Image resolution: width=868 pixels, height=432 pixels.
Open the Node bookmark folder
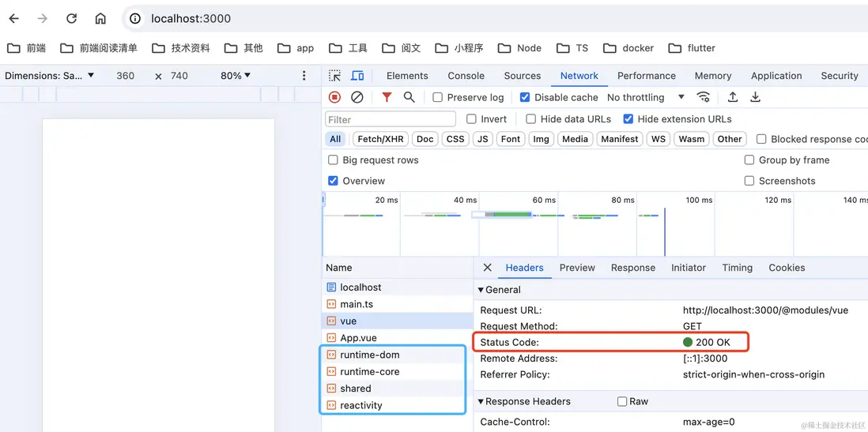tap(519, 48)
